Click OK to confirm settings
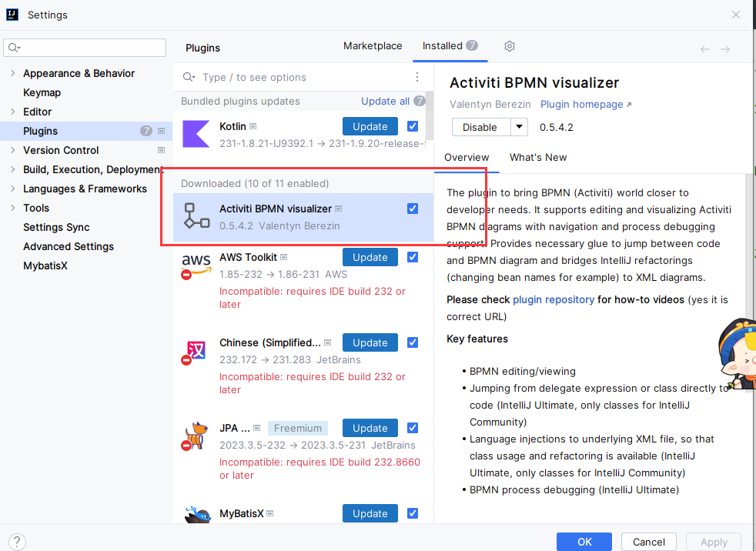Screen dimensions: 756x551 coord(584,542)
